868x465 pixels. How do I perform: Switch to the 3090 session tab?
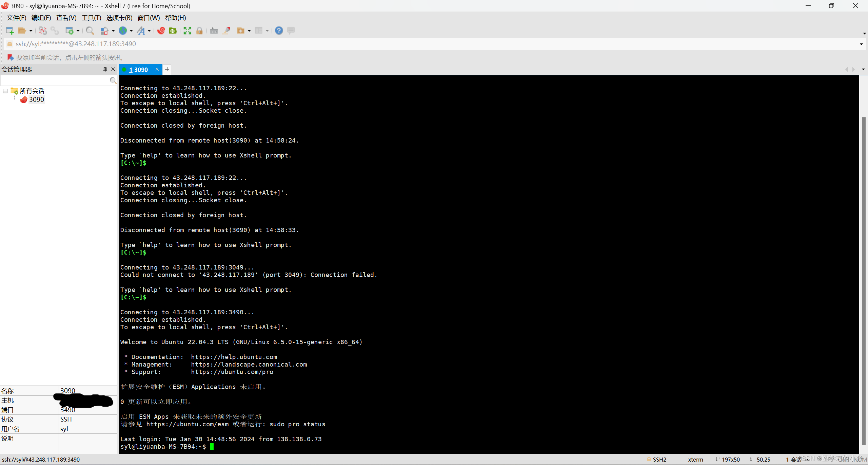point(139,69)
